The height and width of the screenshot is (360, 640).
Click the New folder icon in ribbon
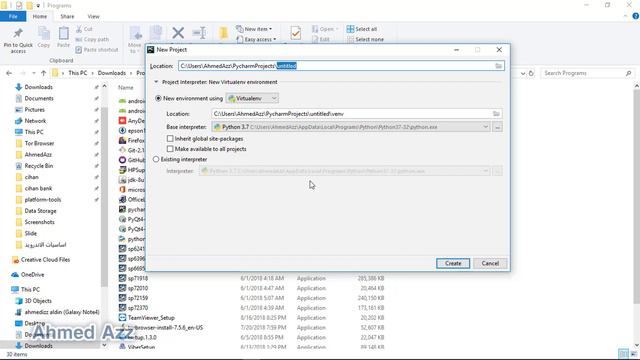tap(223, 33)
